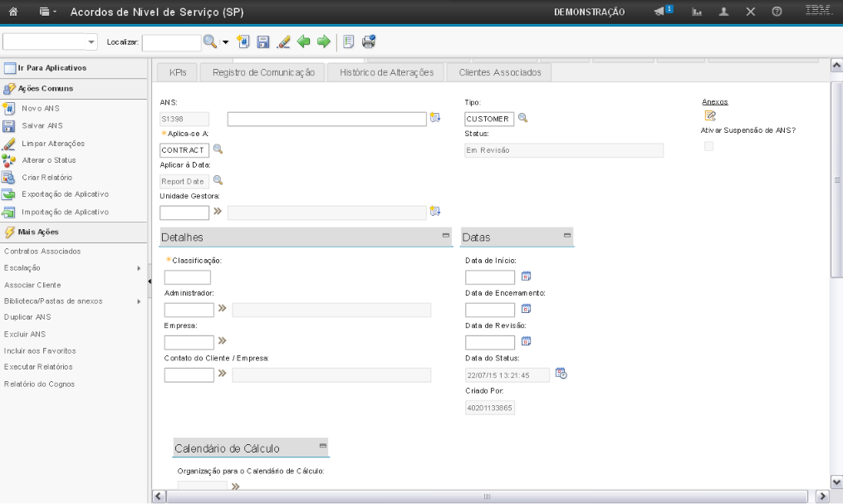The image size is (843, 504).
Task: Click the Save ANS floppy disk icon
Action: tap(263, 42)
